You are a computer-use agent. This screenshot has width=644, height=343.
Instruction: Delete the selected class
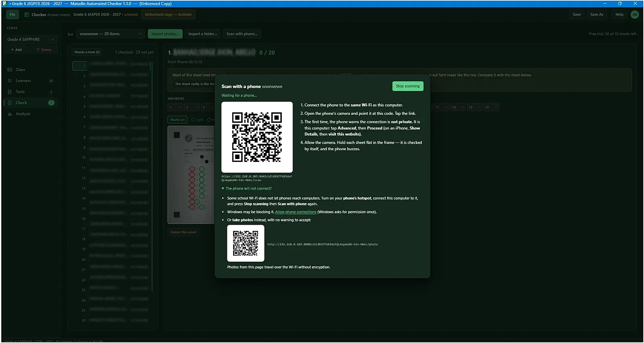pyautogui.click(x=44, y=50)
